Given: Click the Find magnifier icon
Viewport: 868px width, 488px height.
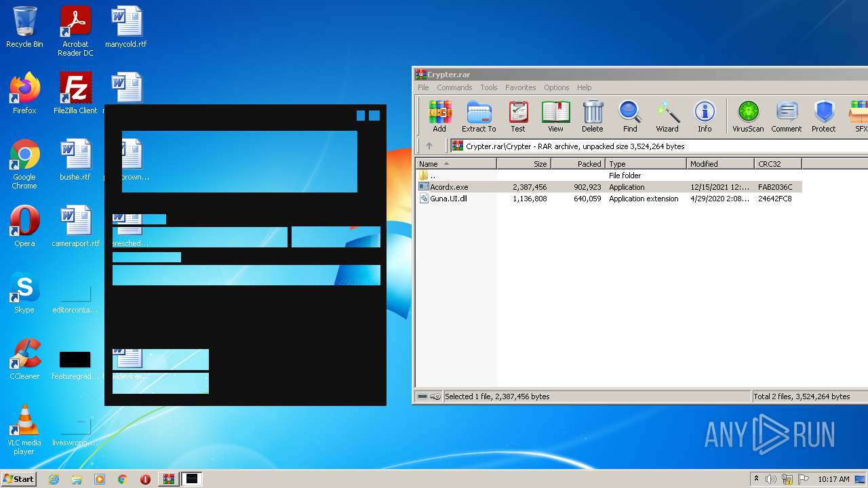Looking at the screenshot, I should 630,116.
